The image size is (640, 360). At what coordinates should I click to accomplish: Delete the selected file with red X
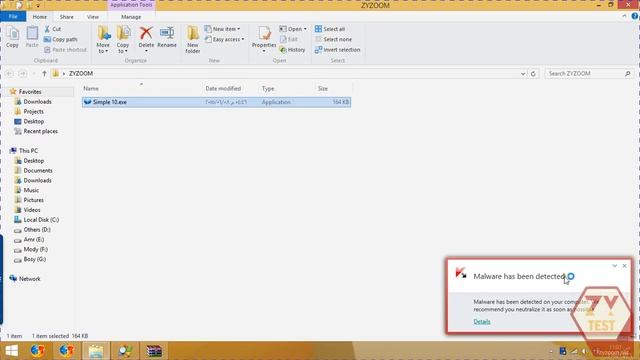point(146,38)
